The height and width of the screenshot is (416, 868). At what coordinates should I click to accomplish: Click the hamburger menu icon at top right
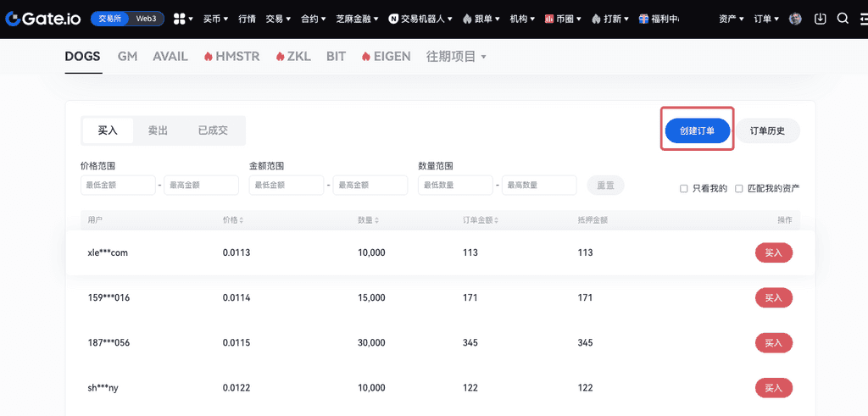(x=862, y=19)
